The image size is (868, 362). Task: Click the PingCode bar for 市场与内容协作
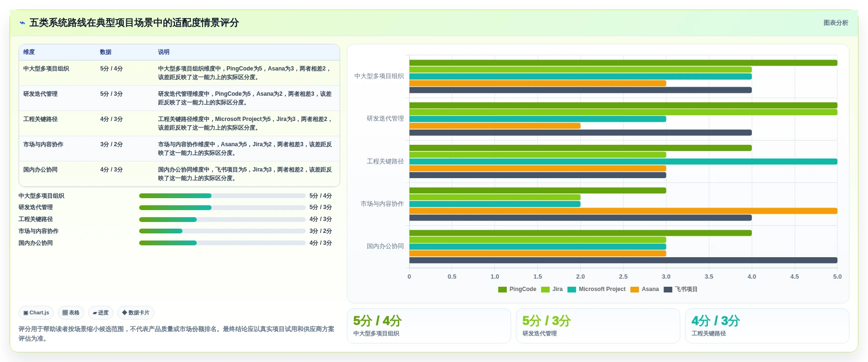click(538, 191)
